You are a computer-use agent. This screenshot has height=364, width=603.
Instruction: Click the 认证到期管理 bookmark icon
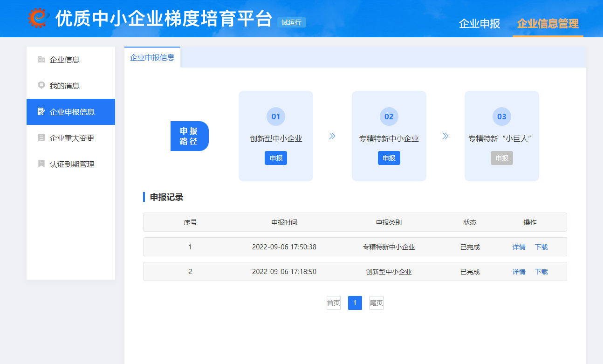[41, 164]
